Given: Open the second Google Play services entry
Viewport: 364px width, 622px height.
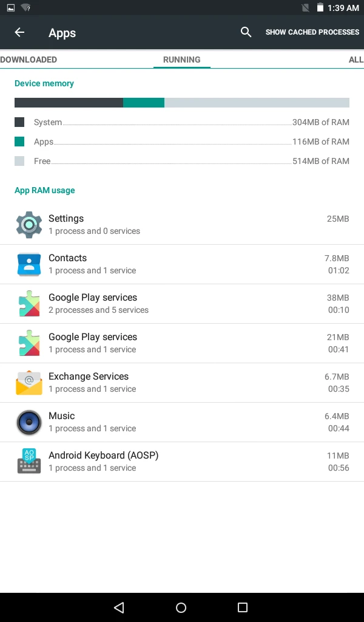Looking at the screenshot, I should click(182, 343).
